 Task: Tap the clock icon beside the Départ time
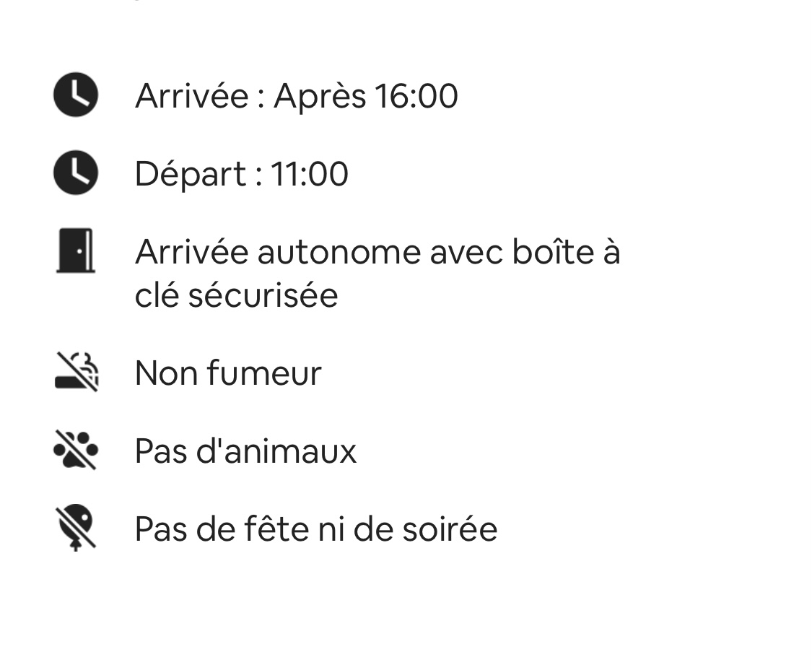(76, 173)
